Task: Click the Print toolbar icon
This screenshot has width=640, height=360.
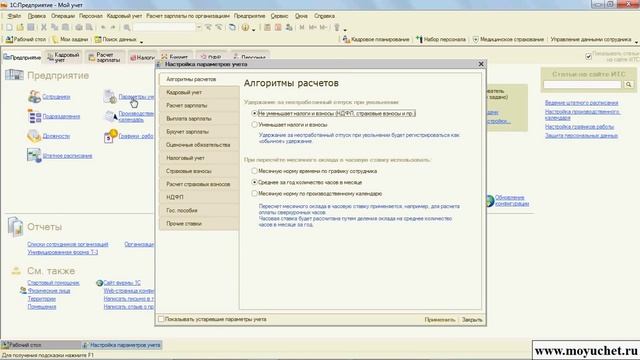Action: point(78,27)
